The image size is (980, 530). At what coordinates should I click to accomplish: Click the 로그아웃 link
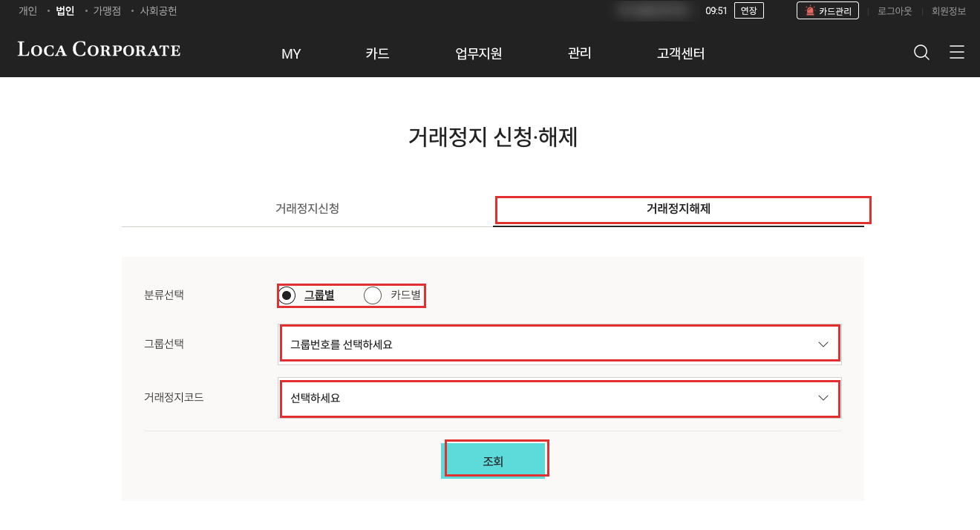click(895, 11)
